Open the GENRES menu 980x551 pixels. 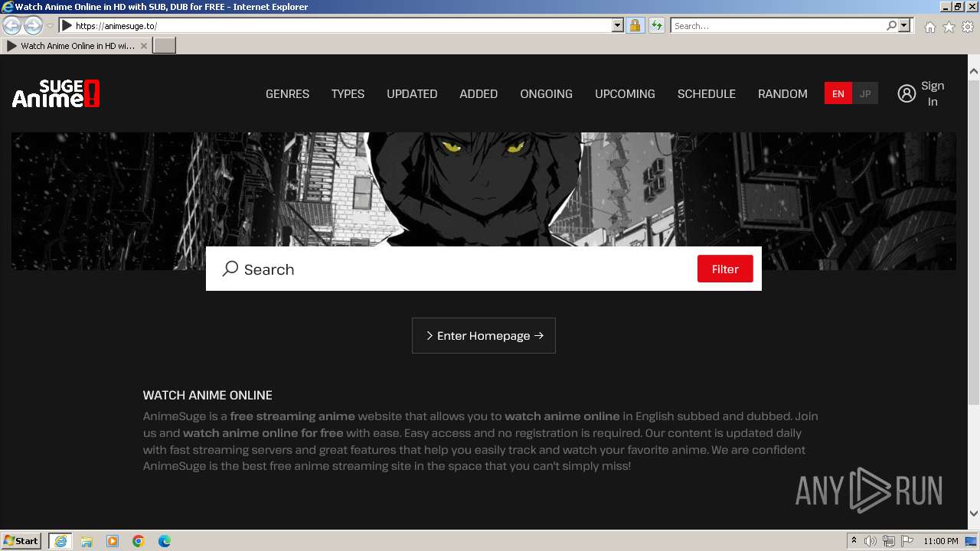coord(287,93)
